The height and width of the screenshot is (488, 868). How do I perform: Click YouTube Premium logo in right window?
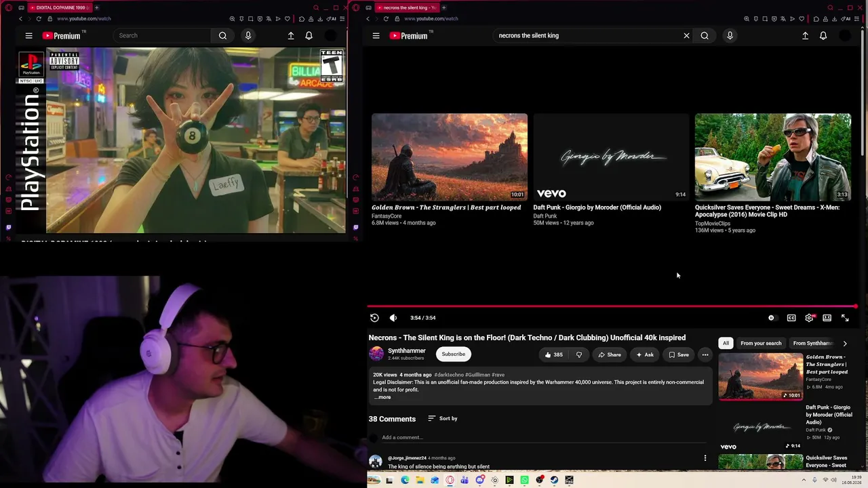tap(409, 36)
